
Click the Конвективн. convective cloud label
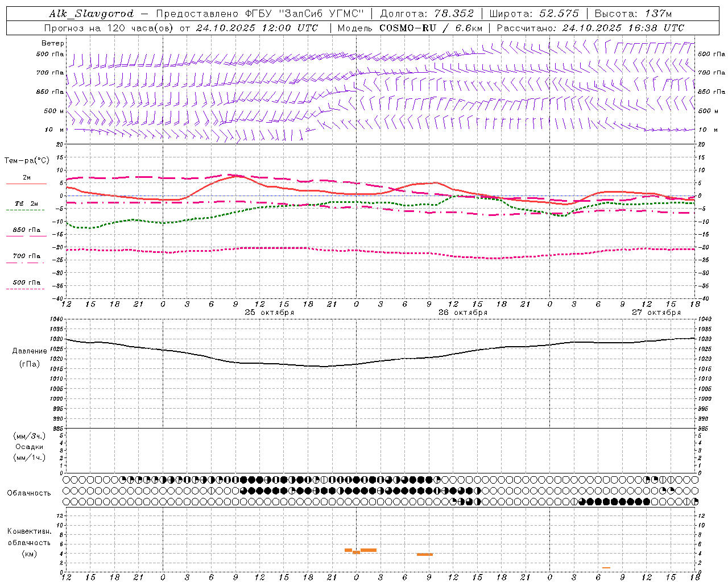(x=30, y=531)
